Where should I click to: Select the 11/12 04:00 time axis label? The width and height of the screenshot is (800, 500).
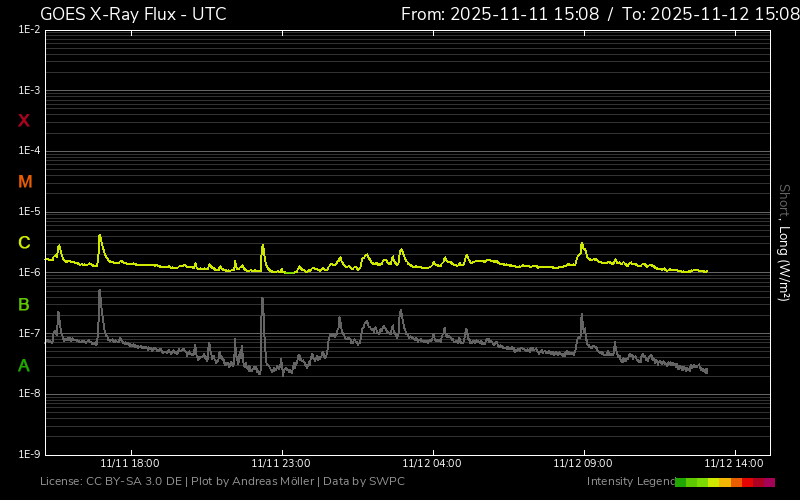tap(432, 463)
